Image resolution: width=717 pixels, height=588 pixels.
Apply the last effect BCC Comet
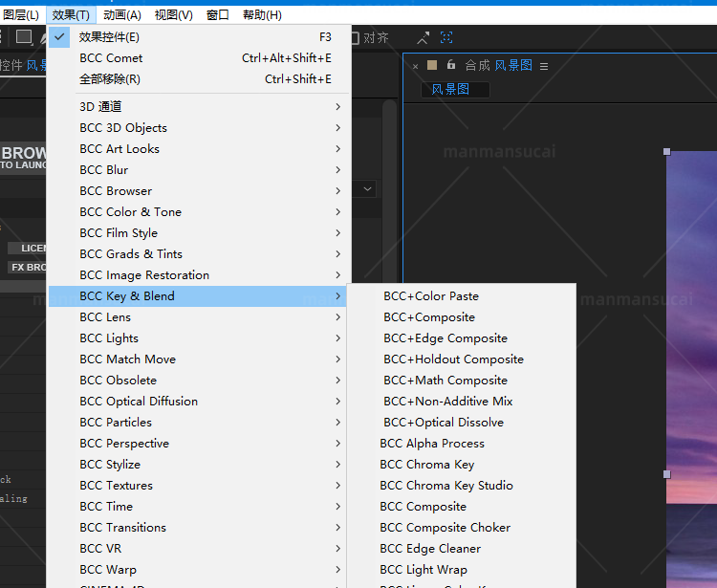[x=199, y=58]
